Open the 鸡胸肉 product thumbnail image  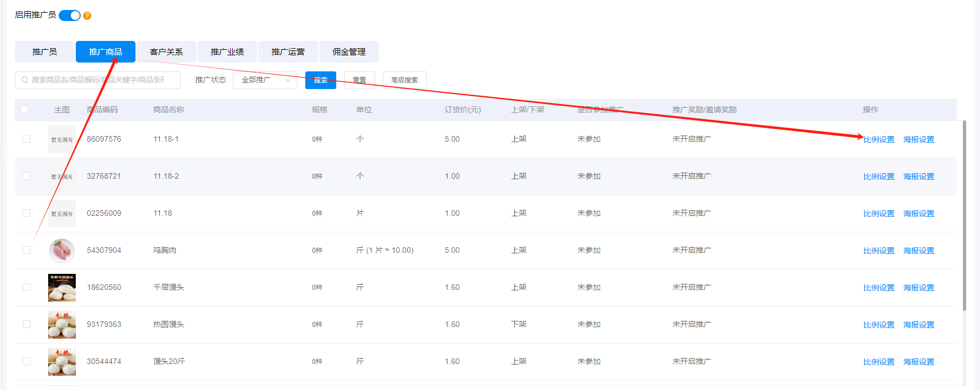(x=61, y=251)
